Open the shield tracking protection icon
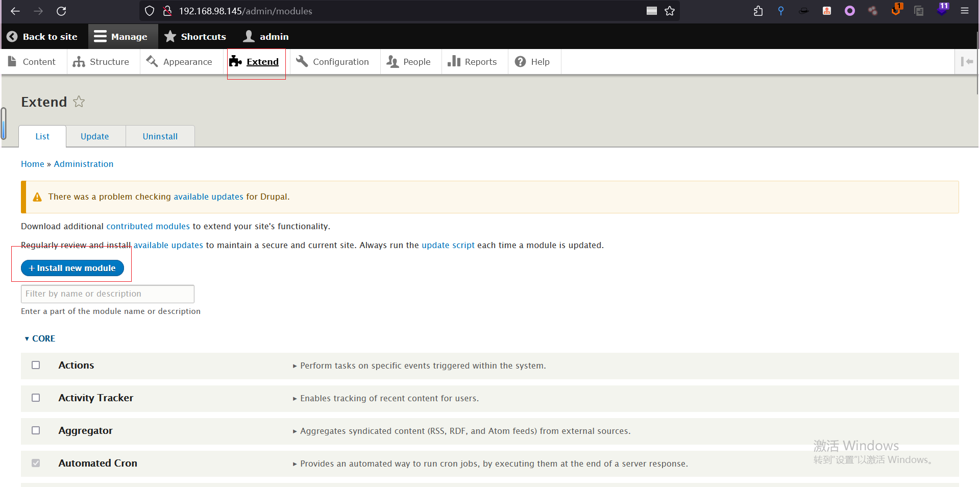 (x=150, y=11)
